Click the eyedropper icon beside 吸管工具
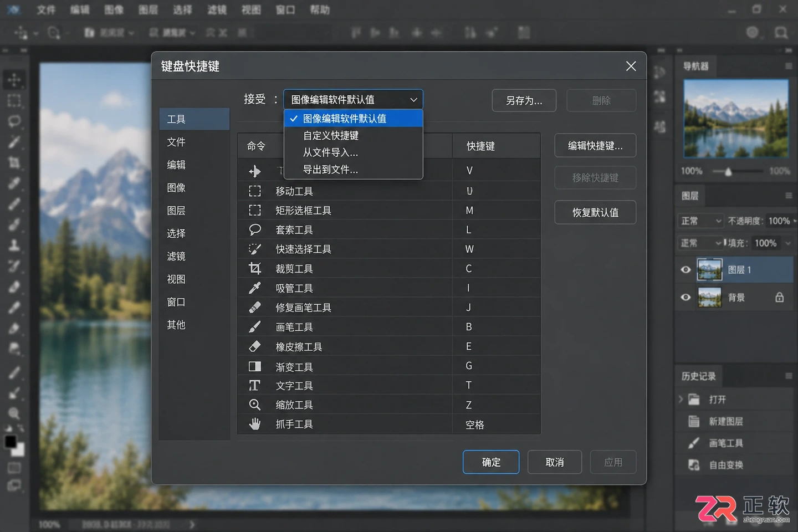This screenshot has width=798, height=532. coord(255,288)
